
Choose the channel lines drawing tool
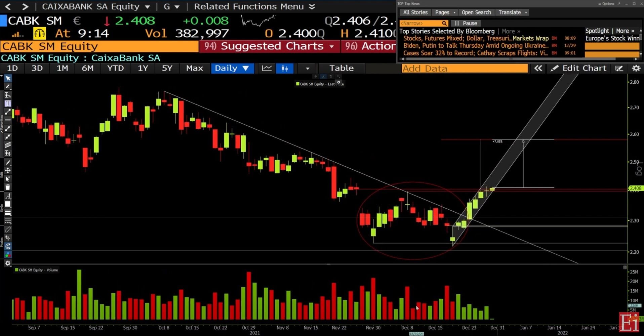8,128
